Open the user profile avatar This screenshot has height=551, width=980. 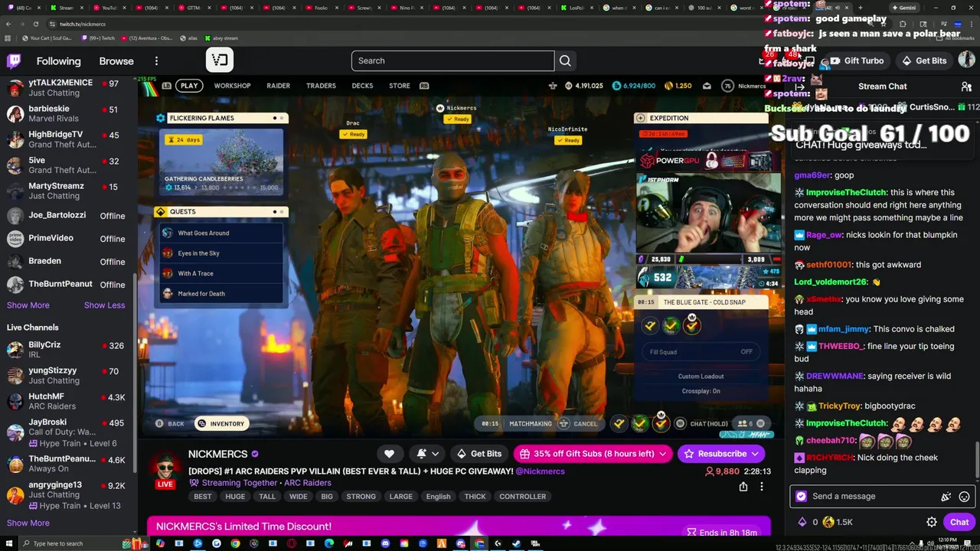click(966, 60)
